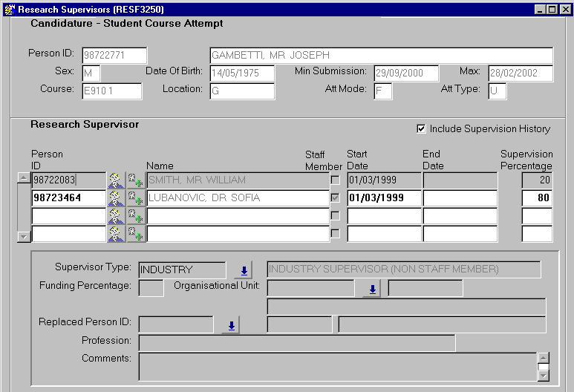Open the Replaced Person ID list of values

231,325
